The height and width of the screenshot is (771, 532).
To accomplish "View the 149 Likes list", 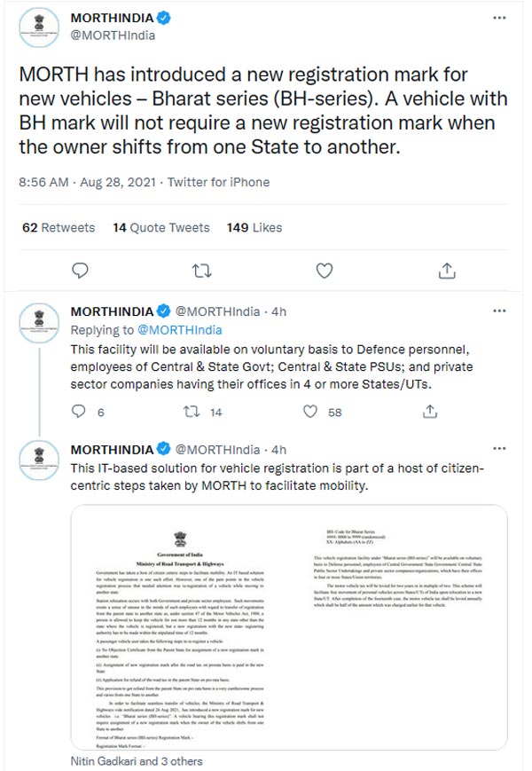I will (x=254, y=228).
